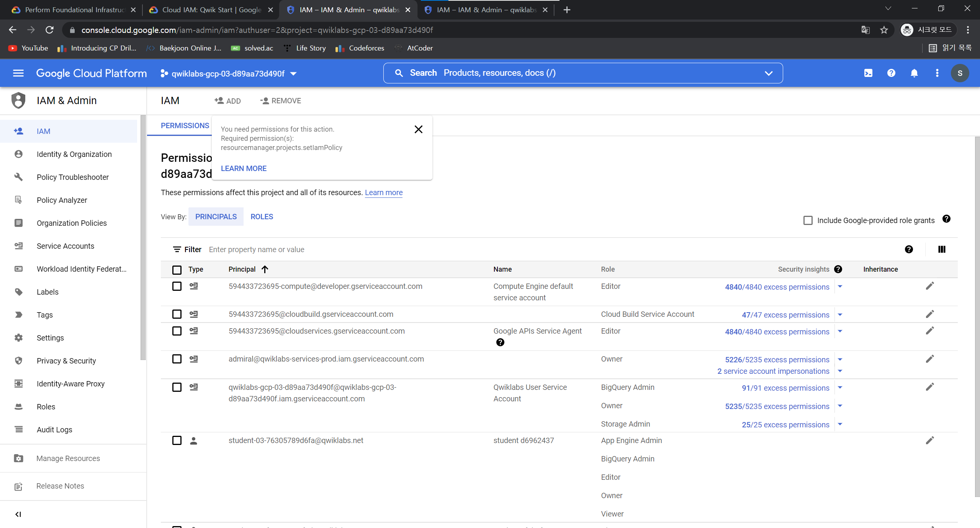Check the student-03 principal row checkbox
Screen dimensions: 980x528
coord(177,440)
